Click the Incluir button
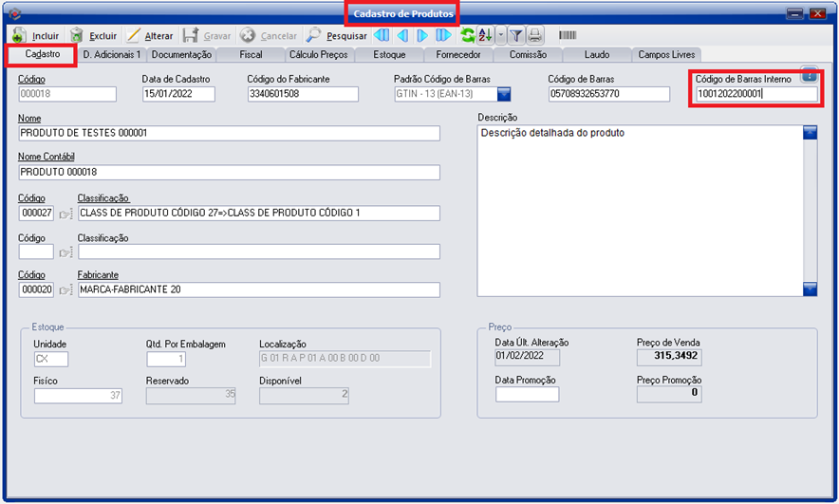 pyautogui.click(x=36, y=36)
